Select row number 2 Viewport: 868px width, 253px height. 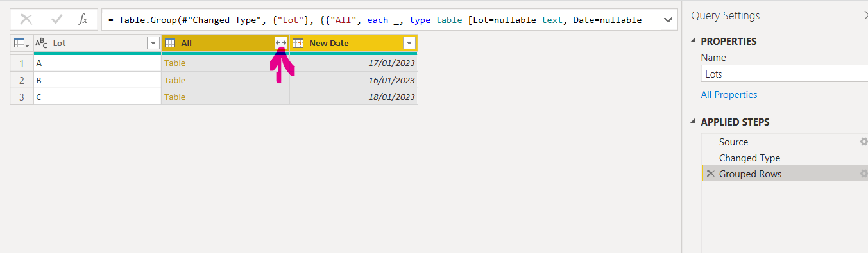[22, 80]
